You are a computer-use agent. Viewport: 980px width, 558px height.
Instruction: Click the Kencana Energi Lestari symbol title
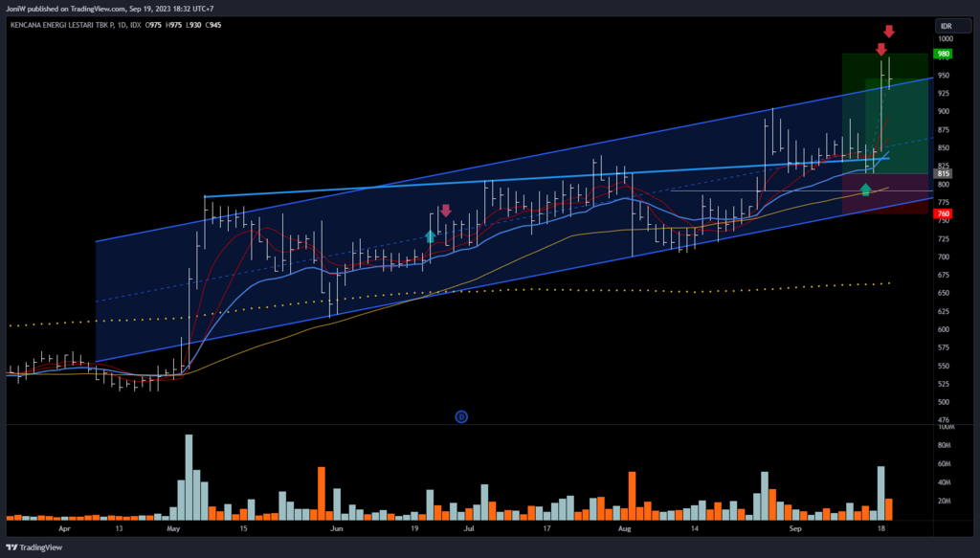[59, 25]
